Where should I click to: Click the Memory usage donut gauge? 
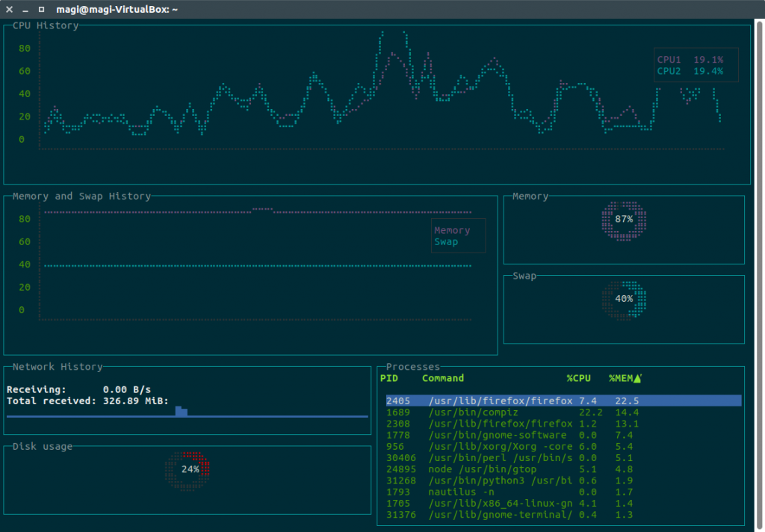[623, 220]
